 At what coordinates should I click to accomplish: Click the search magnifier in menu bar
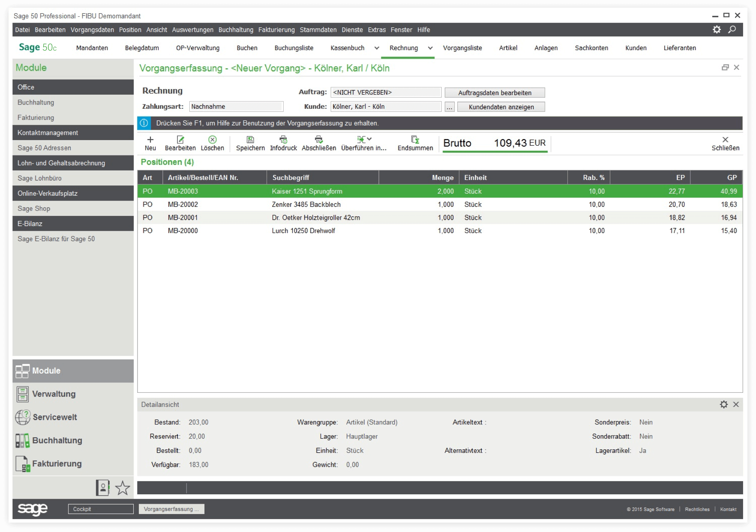click(732, 30)
